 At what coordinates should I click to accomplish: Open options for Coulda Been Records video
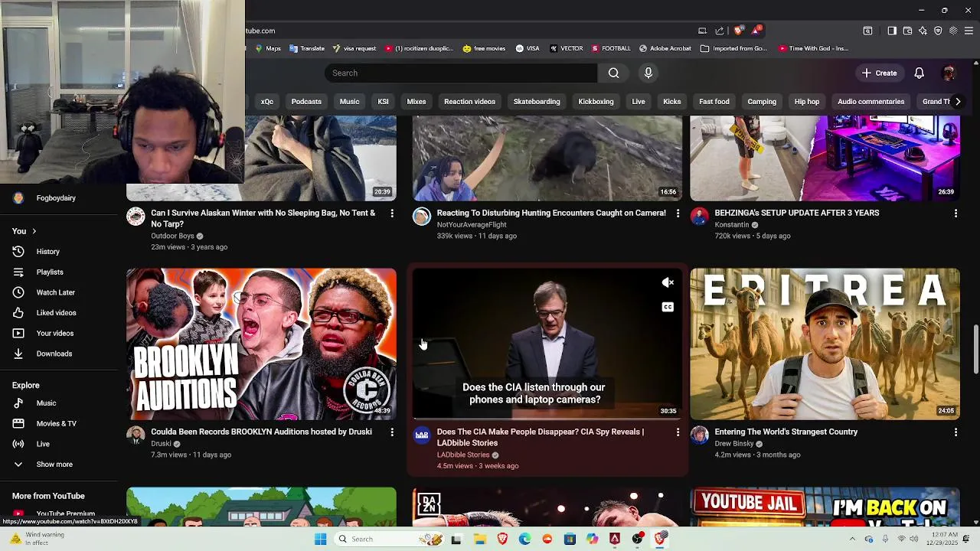pos(392,432)
